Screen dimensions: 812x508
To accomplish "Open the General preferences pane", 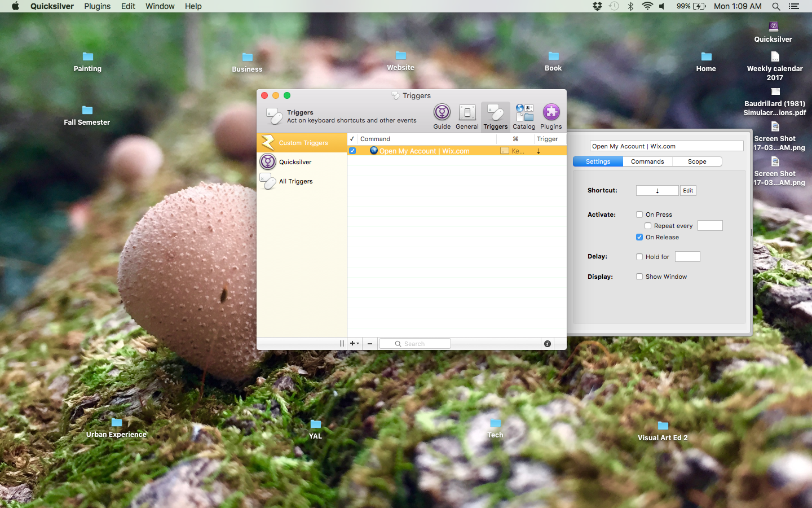I will click(467, 116).
